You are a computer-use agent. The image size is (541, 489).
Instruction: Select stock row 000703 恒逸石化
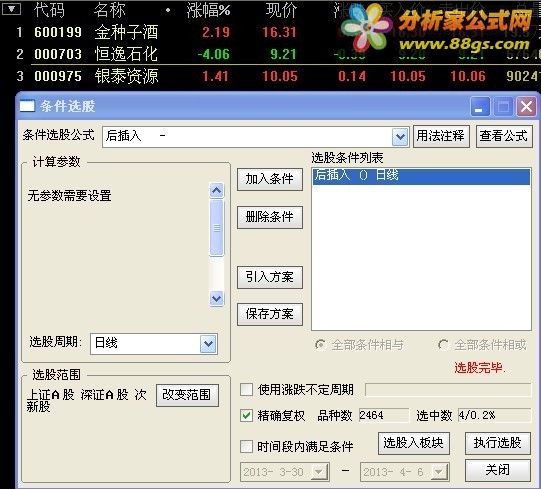(270, 54)
